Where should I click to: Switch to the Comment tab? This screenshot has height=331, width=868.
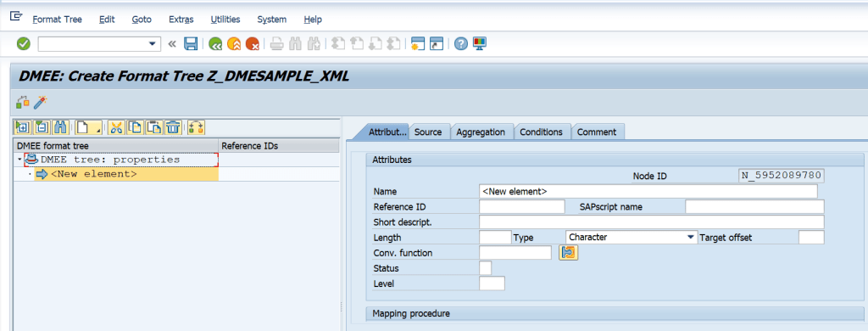(x=597, y=132)
